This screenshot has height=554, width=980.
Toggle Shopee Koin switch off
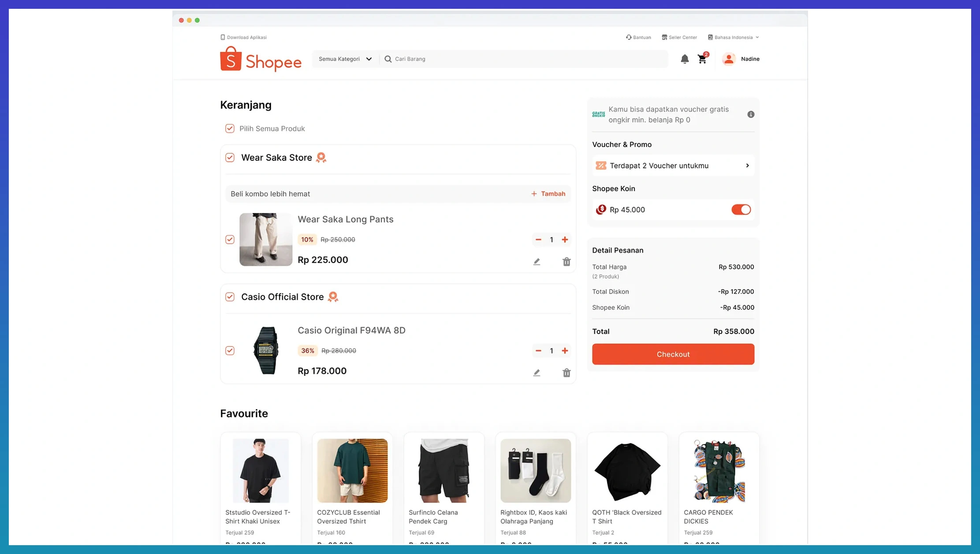[x=741, y=210]
